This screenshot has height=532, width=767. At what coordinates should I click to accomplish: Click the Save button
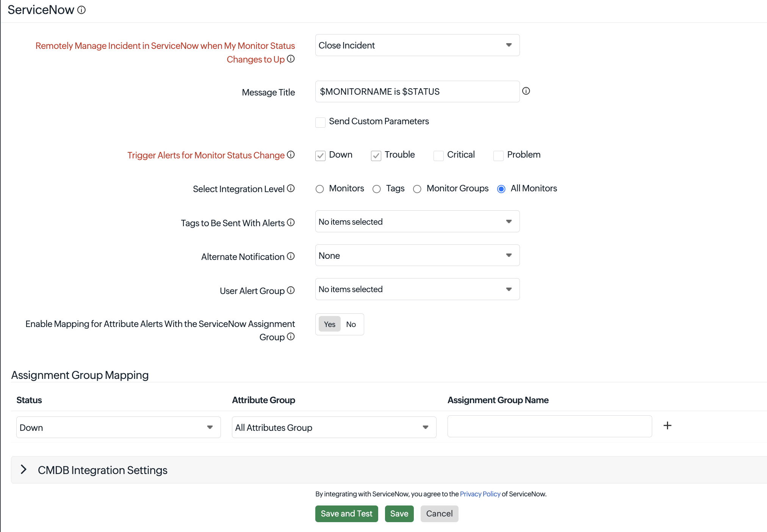point(399,514)
